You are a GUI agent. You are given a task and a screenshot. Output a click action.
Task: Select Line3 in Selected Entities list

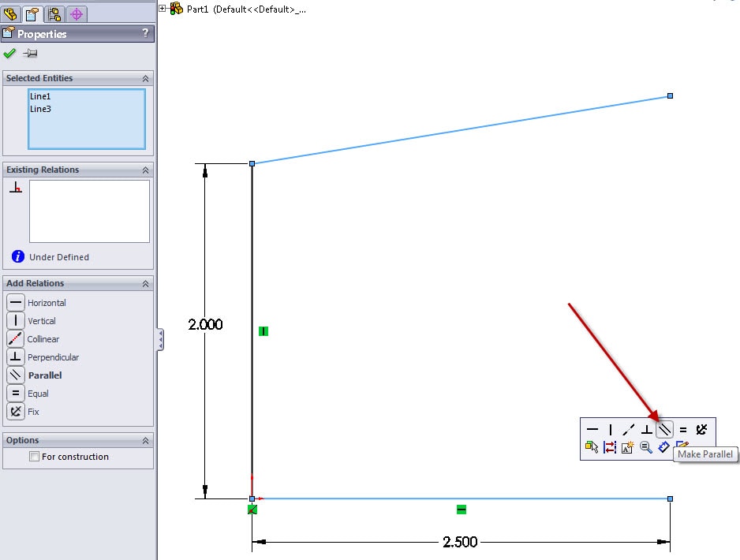pyautogui.click(x=40, y=109)
